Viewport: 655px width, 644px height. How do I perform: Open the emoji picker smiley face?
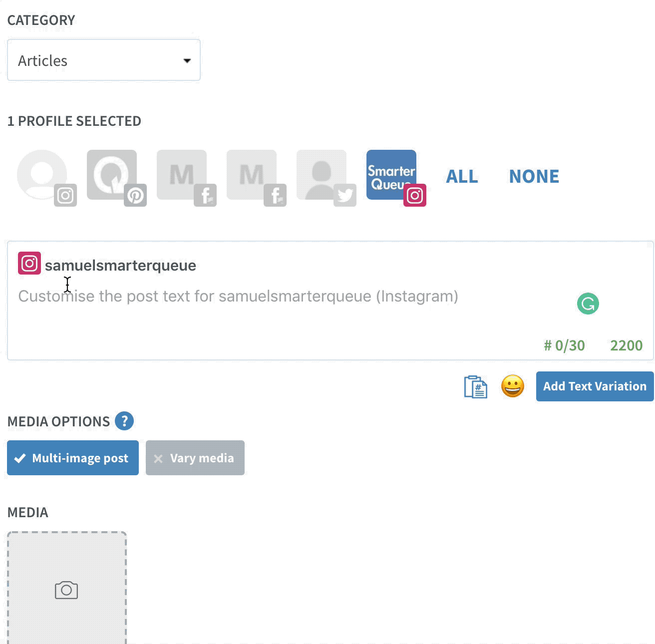[513, 386]
